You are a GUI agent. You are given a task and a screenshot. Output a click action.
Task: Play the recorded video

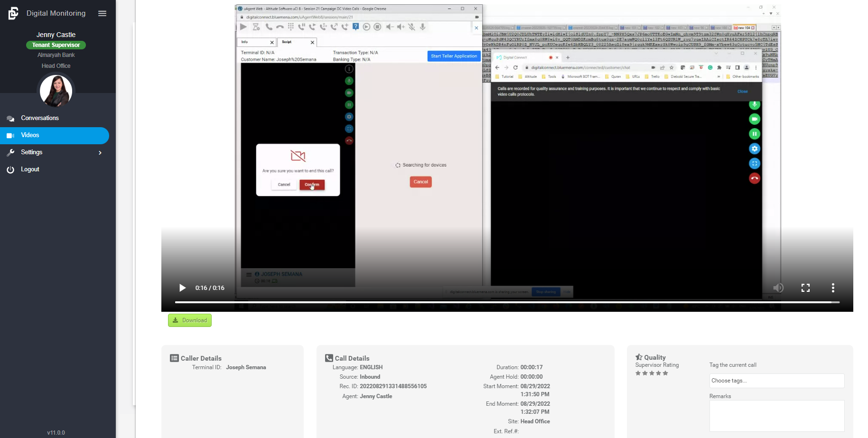182,288
